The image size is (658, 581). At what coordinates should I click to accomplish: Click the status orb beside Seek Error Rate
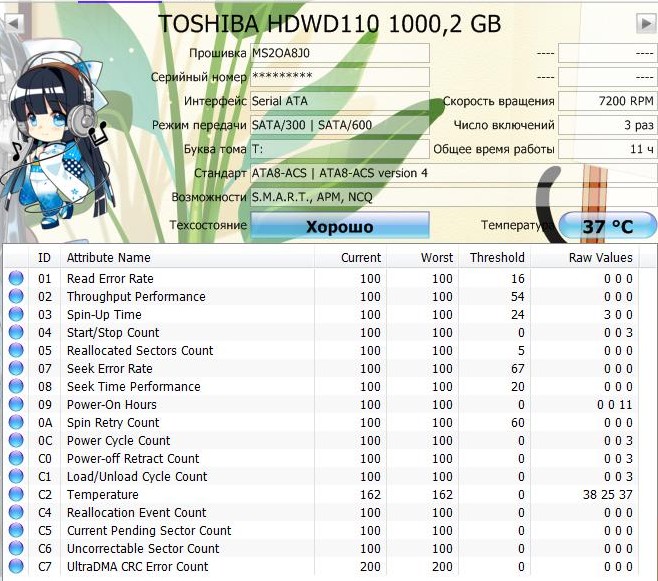16,368
